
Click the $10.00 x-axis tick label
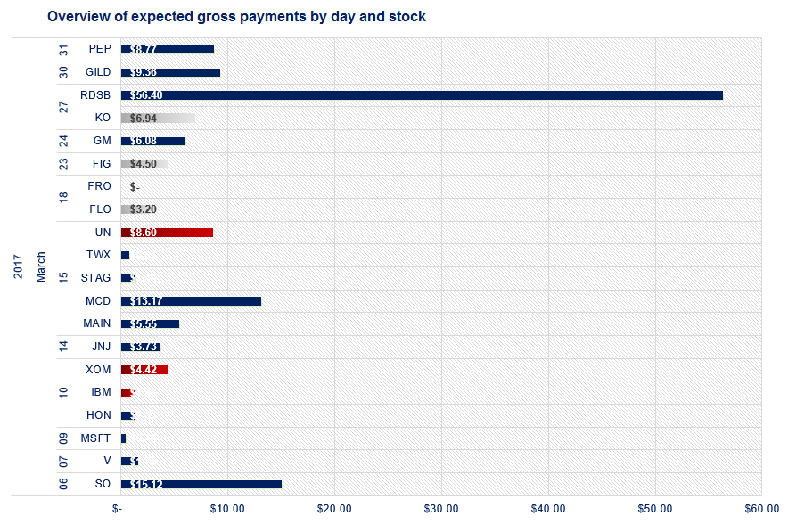point(227,509)
